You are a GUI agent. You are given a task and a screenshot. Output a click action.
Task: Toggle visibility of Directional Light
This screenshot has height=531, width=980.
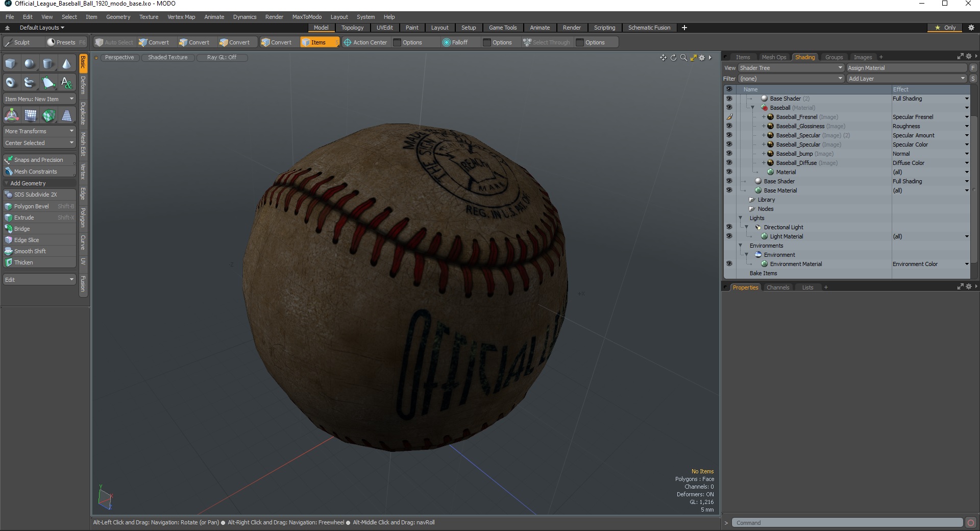click(729, 227)
